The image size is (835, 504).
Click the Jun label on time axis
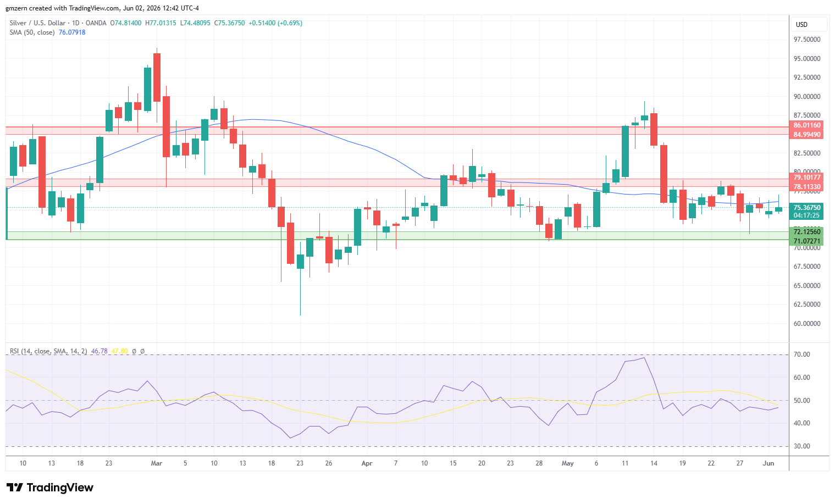click(768, 463)
